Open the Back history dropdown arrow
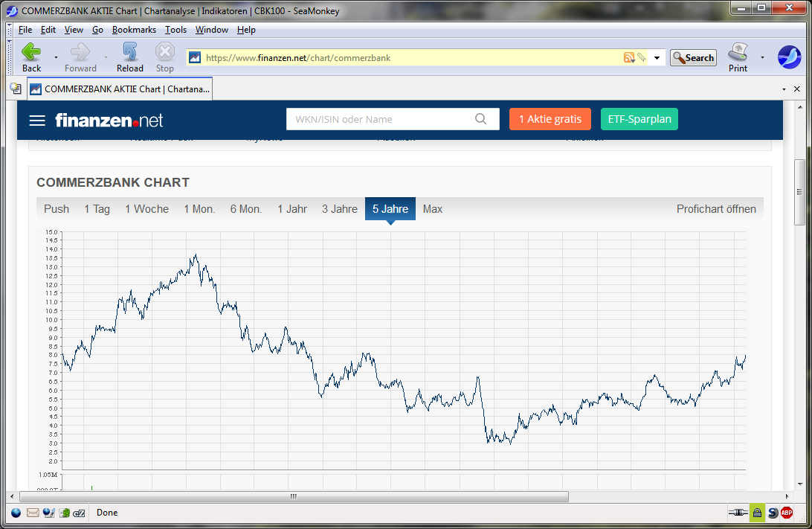Screen dimensions: 812x529 pyautogui.click(x=56, y=57)
